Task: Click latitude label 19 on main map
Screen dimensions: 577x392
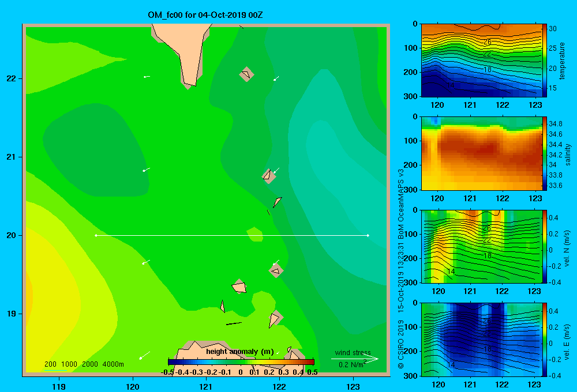Action: pyautogui.click(x=12, y=314)
